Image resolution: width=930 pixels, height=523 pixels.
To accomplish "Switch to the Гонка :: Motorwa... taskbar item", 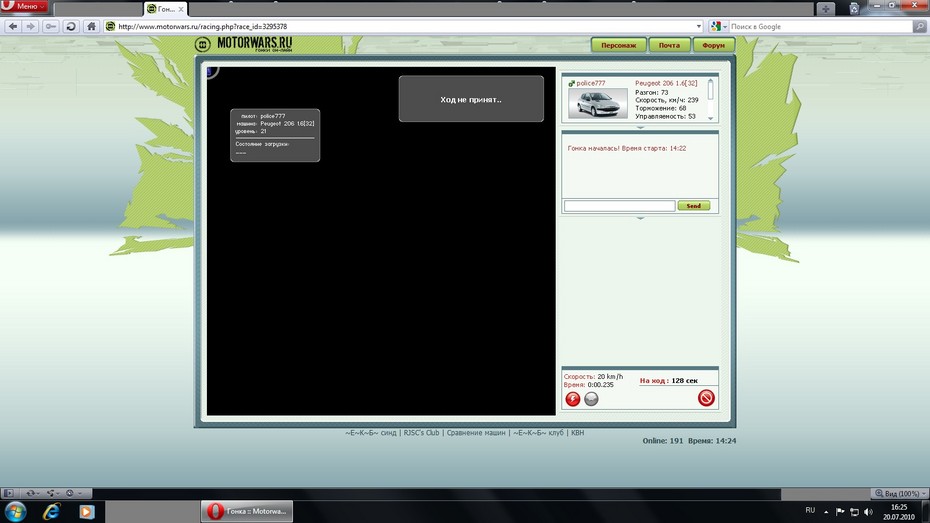I will (247, 511).
